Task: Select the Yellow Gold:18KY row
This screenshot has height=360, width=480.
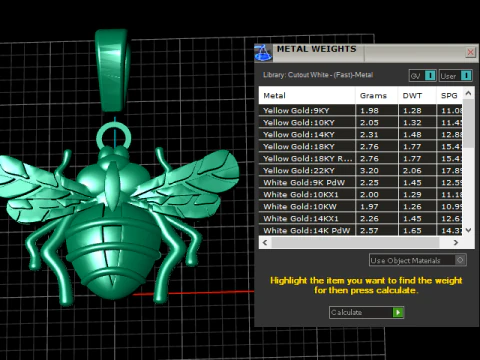Action: pyautogui.click(x=361, y=146)
